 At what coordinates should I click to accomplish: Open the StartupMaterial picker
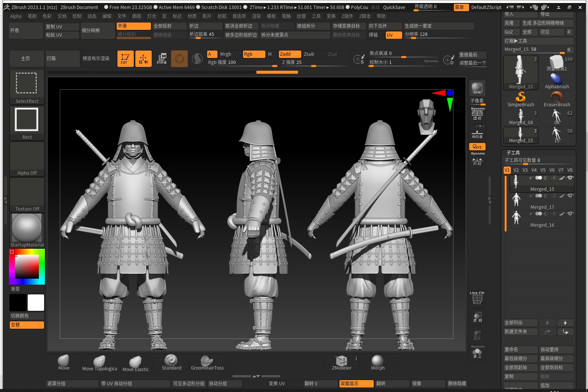pos(27,231)
